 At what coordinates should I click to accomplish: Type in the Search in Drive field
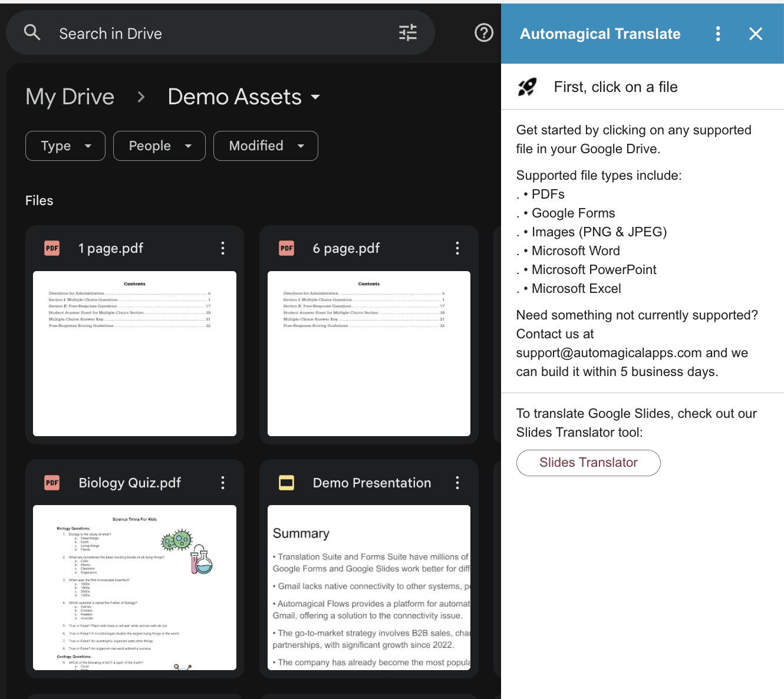click(x=224, y=34)
